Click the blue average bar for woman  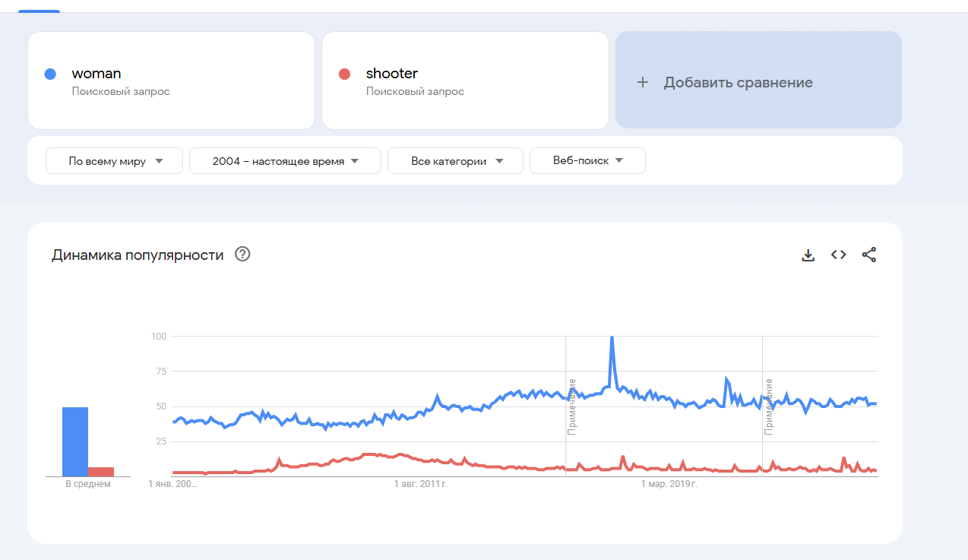(x=75, y=441)
